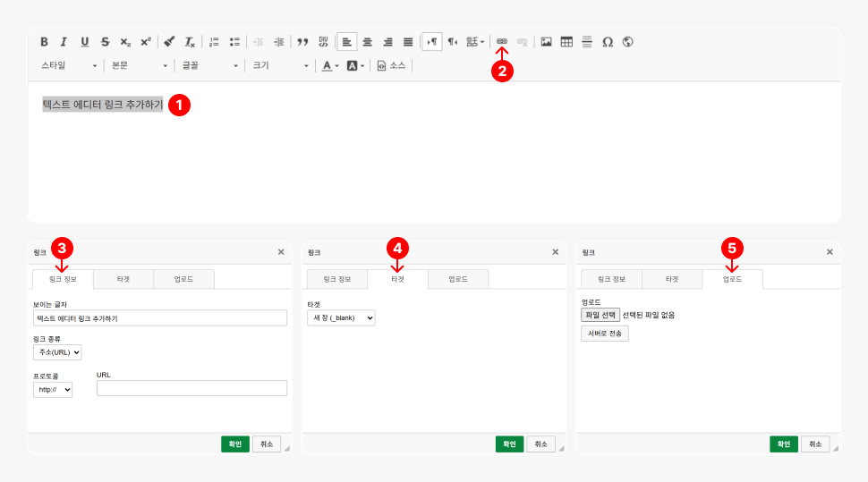Toggle underline formatting
Screen dimensions: 868x482
click(85, 42)
